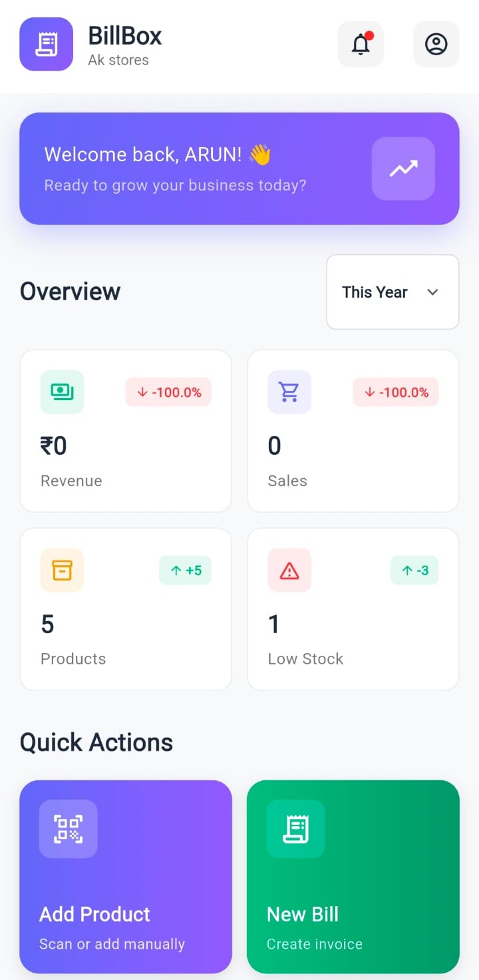Click the -100.0% revenue change badge

coord(168,392)
